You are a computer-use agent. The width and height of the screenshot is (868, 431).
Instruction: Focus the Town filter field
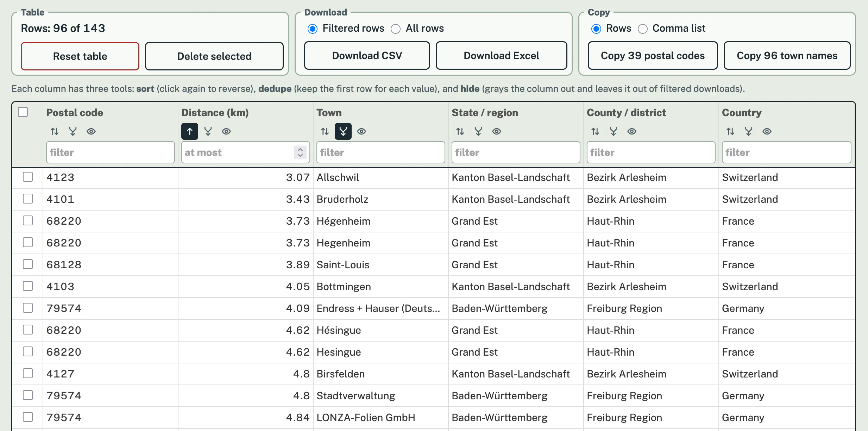pyautogui.click(x=381, y=152)
